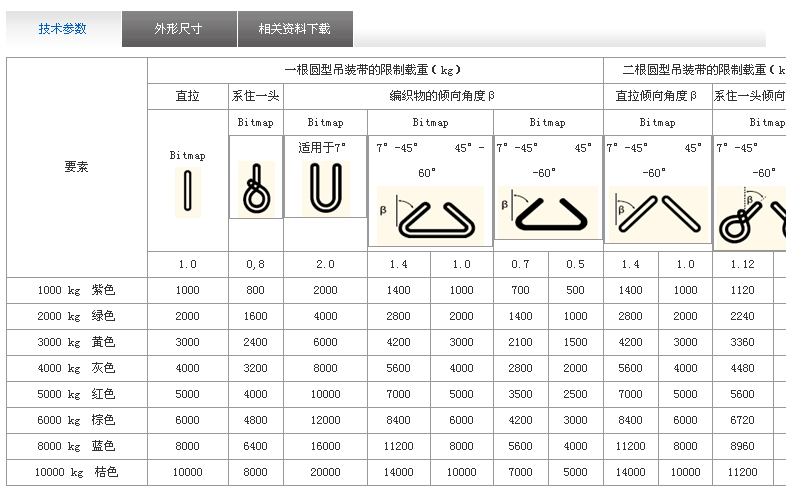Click the 2.0 coefficient cell
This screenshot has height=496, width=786.
point(325,264)
